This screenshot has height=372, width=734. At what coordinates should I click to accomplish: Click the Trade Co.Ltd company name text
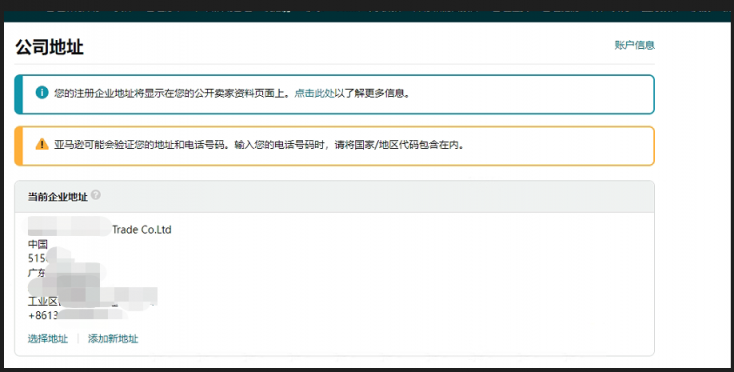click(x=142, y=230)
